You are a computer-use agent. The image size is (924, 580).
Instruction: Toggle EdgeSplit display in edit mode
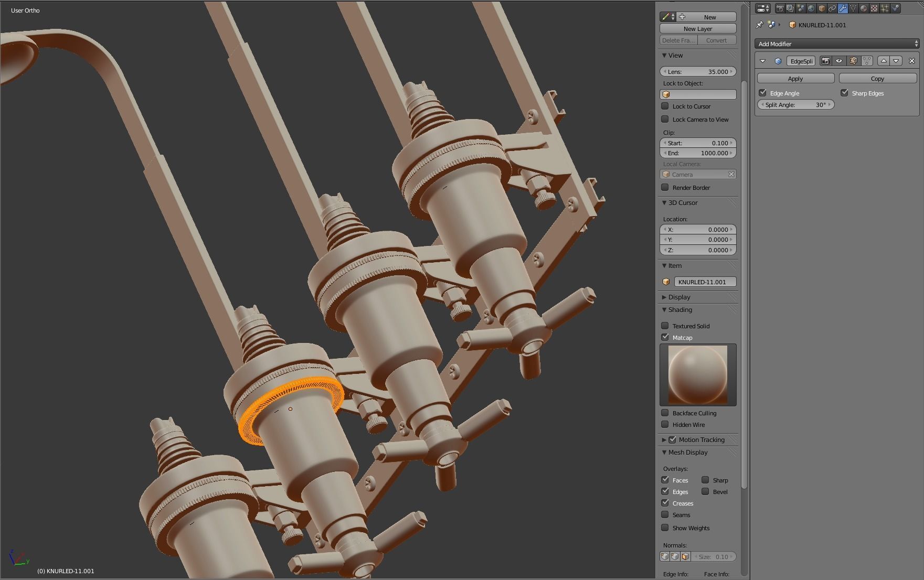click(x=853, y=61)
